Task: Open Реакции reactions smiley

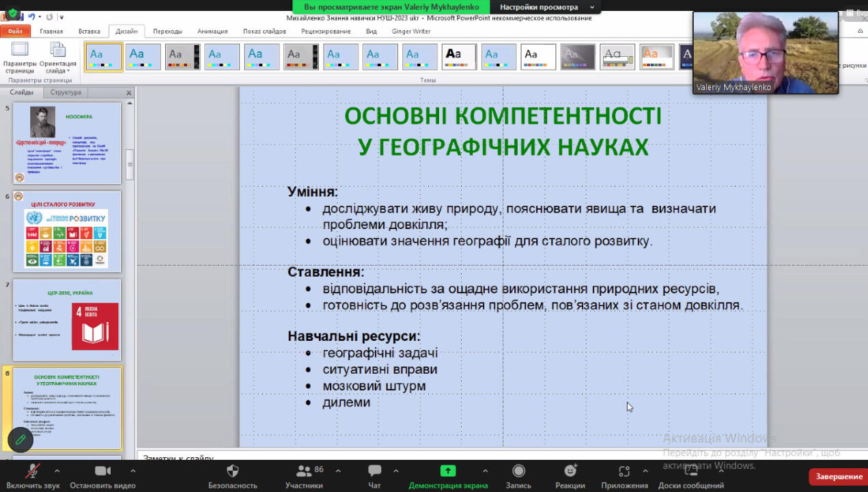Action: point(570,476)
